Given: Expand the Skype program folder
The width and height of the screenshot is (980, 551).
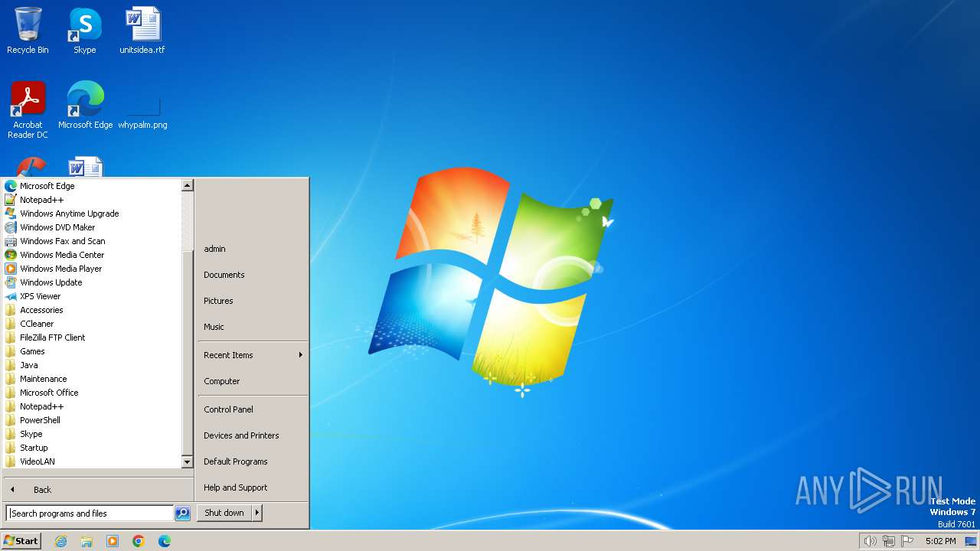Looking at the screenshot, I should (x=31, y=434).
